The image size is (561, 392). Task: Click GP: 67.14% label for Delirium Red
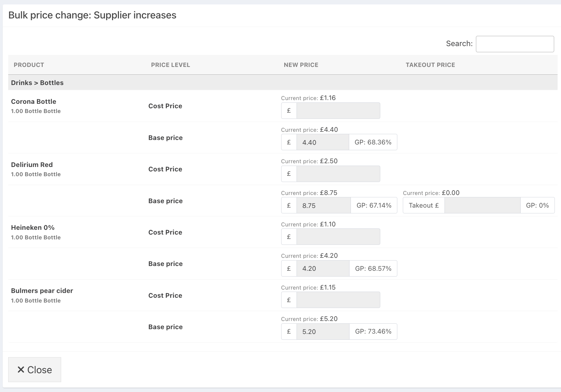(374, 205)
